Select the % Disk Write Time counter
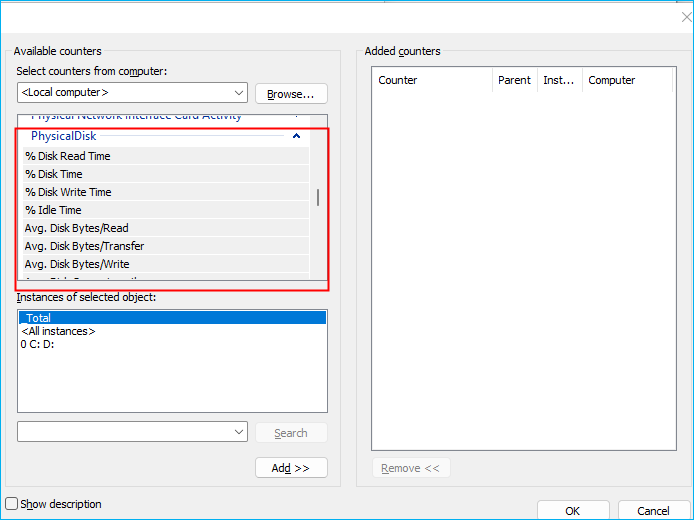The width and height of the screenshot is (694, 520). click(166, 192)
